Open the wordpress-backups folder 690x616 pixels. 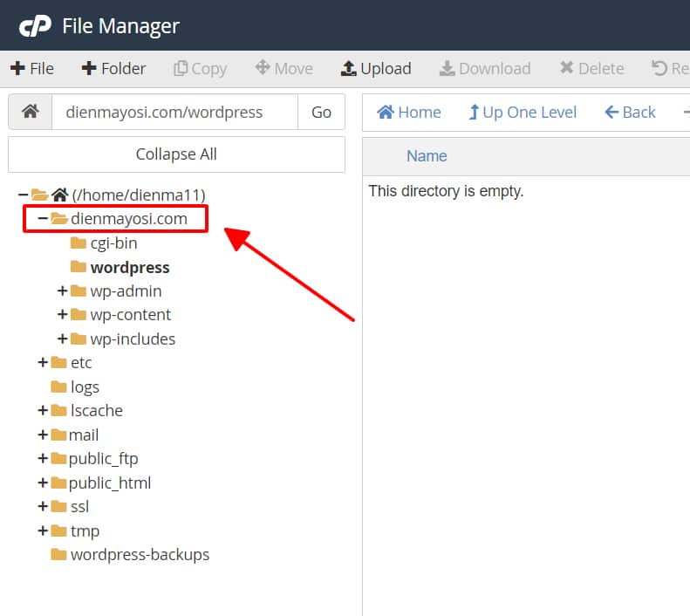140,554
